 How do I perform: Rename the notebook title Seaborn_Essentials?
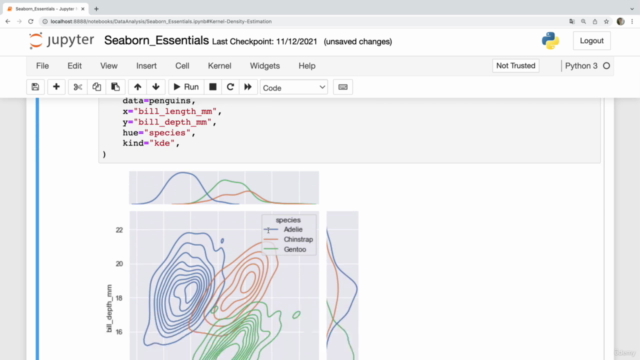pos(156,40)
